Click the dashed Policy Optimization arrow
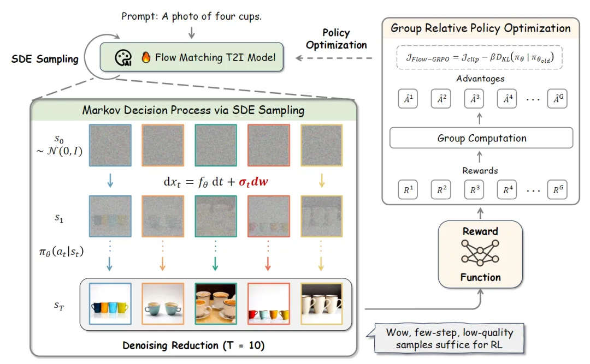The height and width of the screenshot is (364, 590). click(x=334, y=58)
